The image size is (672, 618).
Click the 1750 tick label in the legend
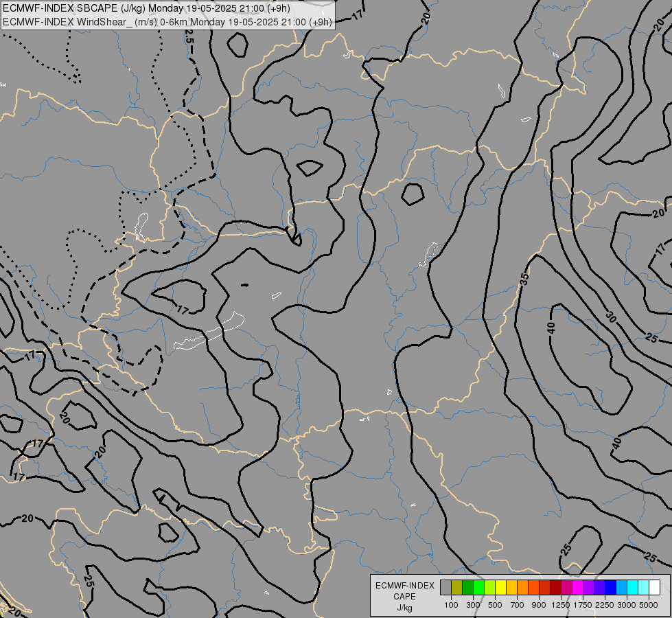(583, 605)
